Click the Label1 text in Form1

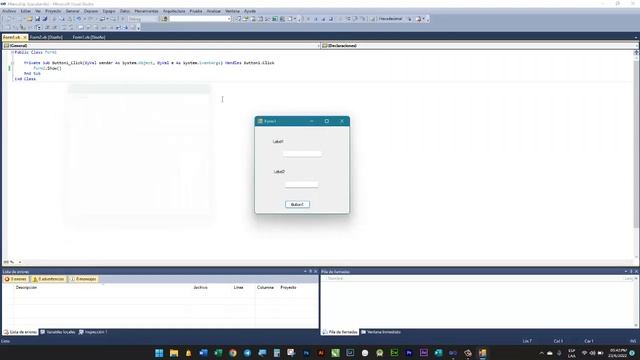278,142
